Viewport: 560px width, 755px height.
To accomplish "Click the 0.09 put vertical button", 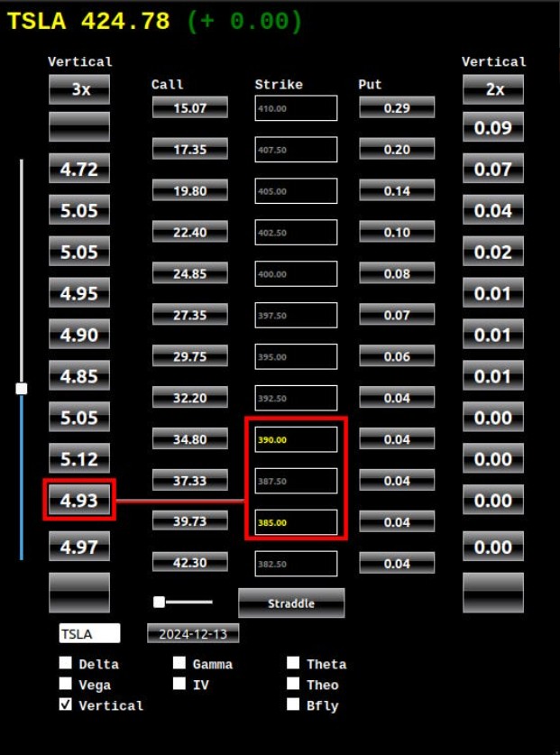I will pyautogui.click(x=493, y=128).
